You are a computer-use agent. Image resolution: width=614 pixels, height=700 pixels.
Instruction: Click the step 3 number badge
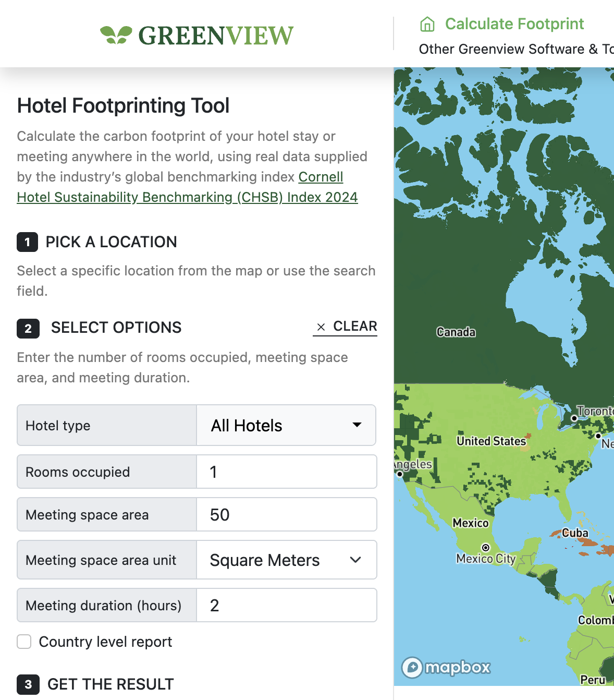pos(28,684)
